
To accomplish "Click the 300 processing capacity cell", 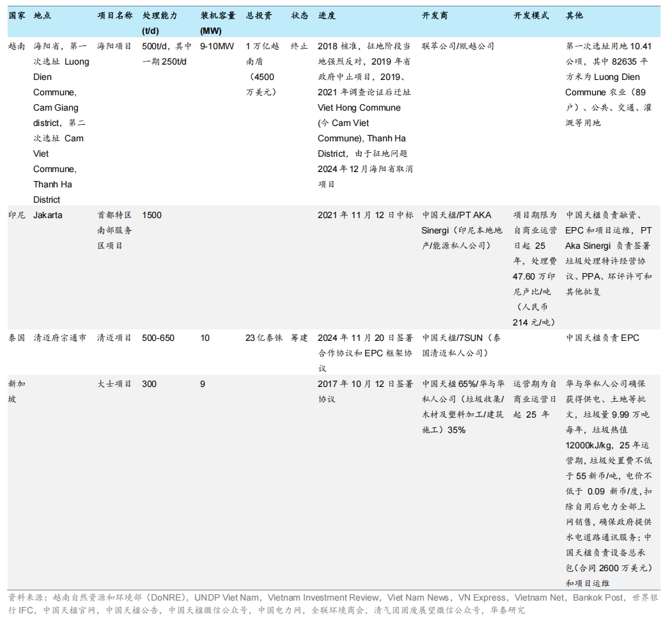I will click(x=149, y=384).
